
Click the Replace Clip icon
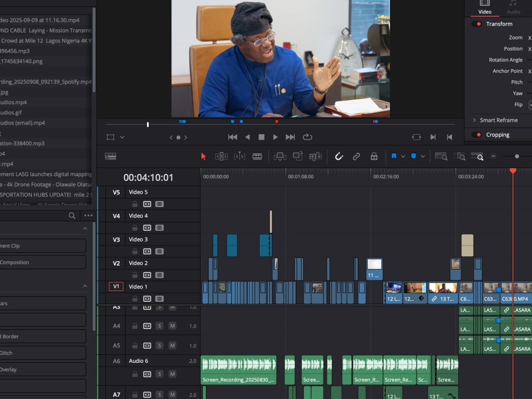[x=315, y=156]
